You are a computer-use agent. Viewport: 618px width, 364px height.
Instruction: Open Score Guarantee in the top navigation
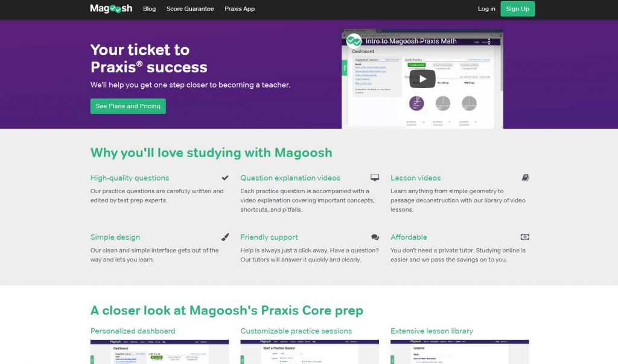pos(190,8)
